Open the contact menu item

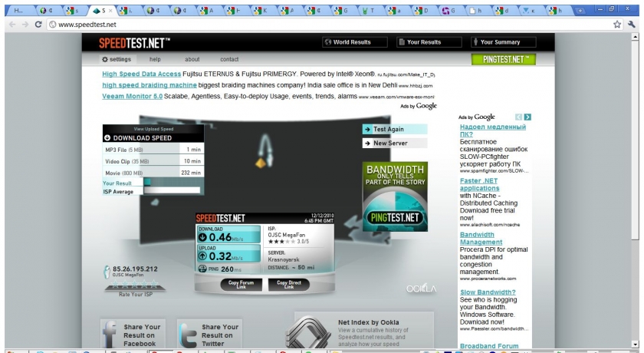pyautogui.click(x=229, y=59)
